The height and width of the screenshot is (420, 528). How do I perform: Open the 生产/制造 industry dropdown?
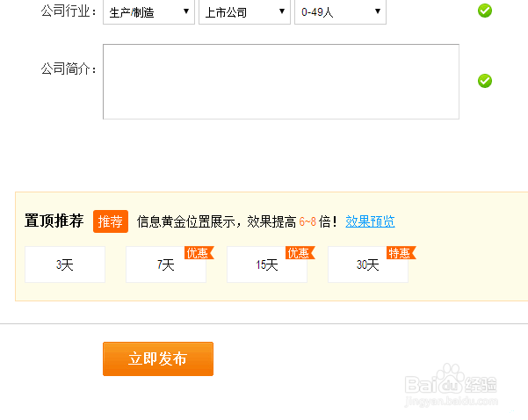click(148, 12)
